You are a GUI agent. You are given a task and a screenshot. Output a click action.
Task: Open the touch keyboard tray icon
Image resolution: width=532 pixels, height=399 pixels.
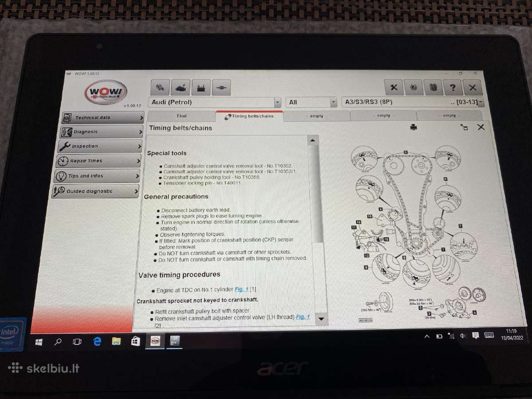pyautogui.click(x=489, y=335)
